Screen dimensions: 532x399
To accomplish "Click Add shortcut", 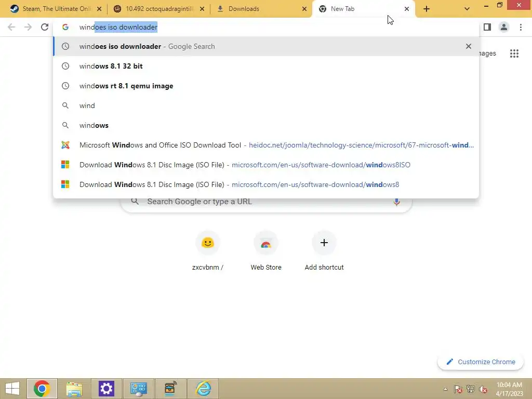I will click(x=324, y=251).
